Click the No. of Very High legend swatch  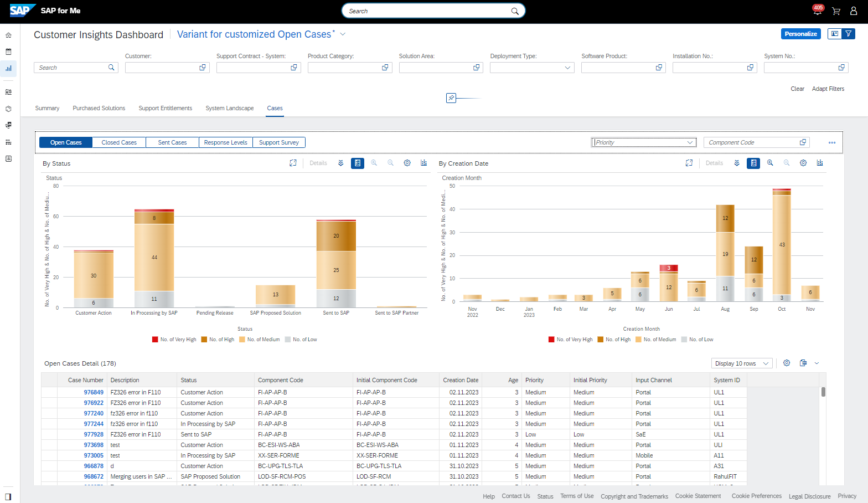156,340
